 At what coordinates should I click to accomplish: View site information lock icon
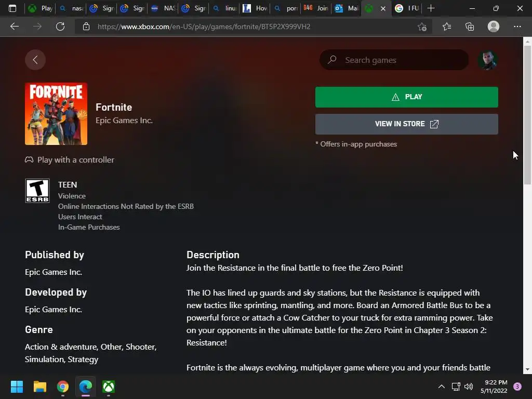pos(86,26)
